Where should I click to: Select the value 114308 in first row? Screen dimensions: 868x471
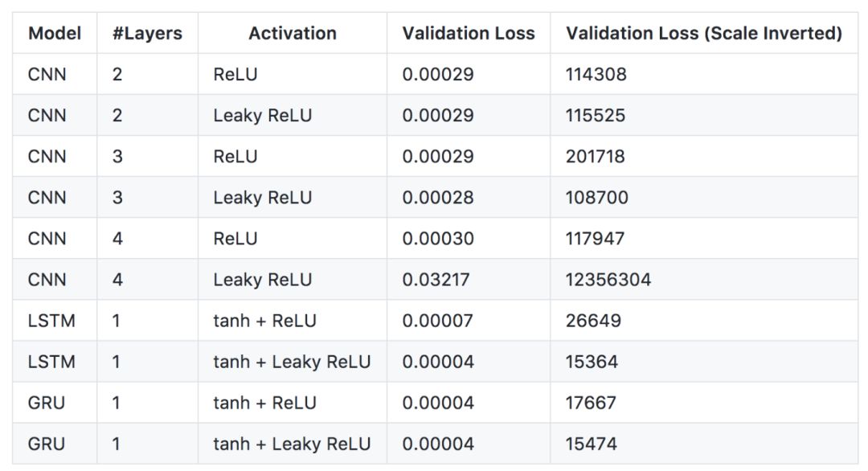click(x=596, y=74)
